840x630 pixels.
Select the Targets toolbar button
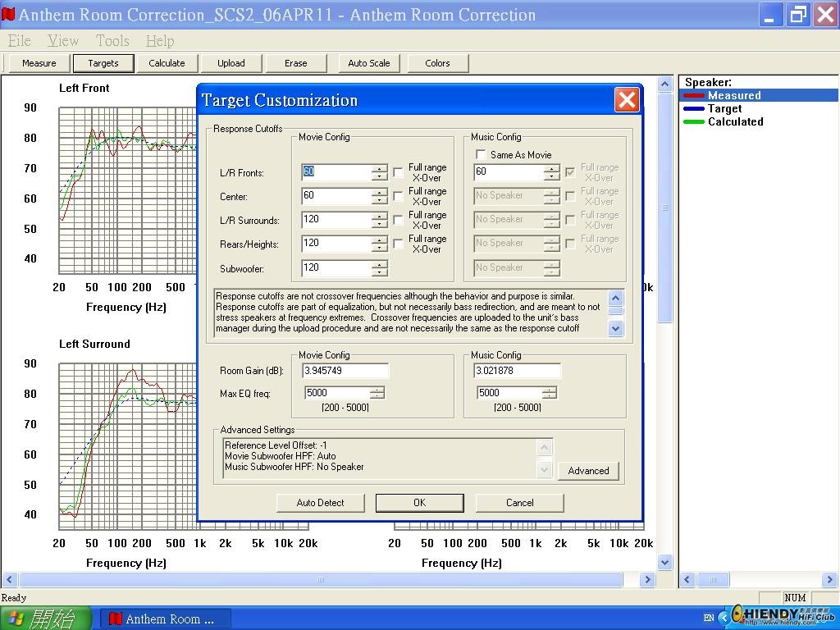(x=103, y=63)
